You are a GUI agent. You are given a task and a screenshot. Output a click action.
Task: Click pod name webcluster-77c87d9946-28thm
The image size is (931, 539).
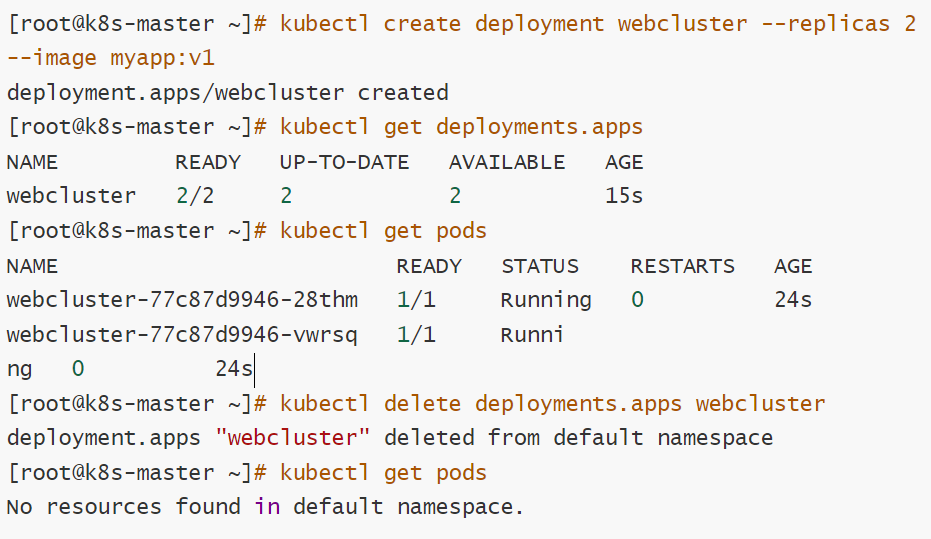tap(182, 300)
